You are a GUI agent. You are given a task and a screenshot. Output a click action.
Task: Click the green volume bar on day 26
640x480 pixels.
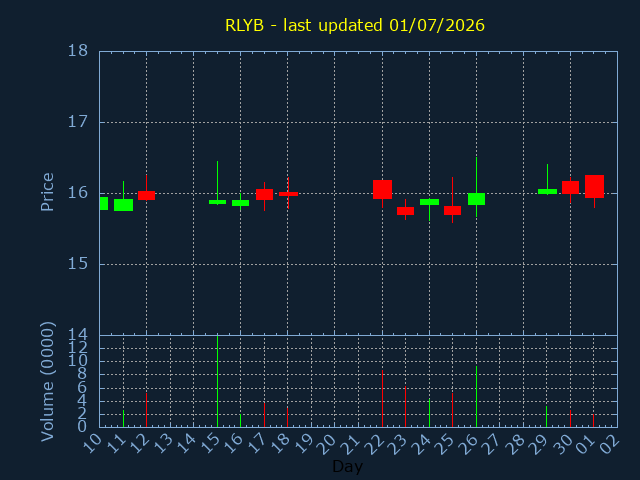click(476, 396)
